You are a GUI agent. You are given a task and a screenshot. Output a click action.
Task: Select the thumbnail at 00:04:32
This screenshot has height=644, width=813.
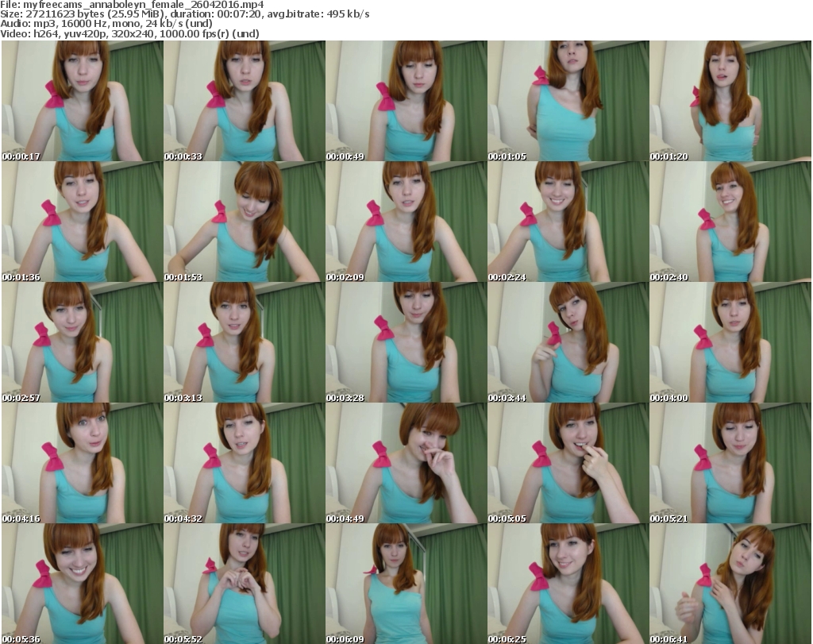coord(245,464)
